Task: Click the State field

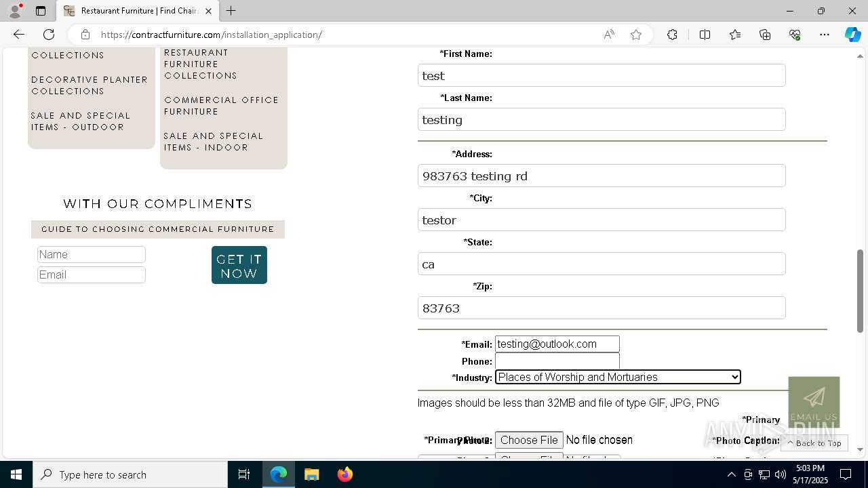Action: (601, 264)
